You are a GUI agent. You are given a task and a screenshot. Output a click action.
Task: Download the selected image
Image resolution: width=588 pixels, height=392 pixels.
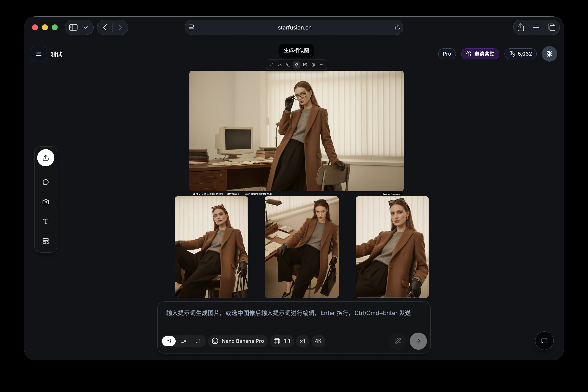[280, 65]
